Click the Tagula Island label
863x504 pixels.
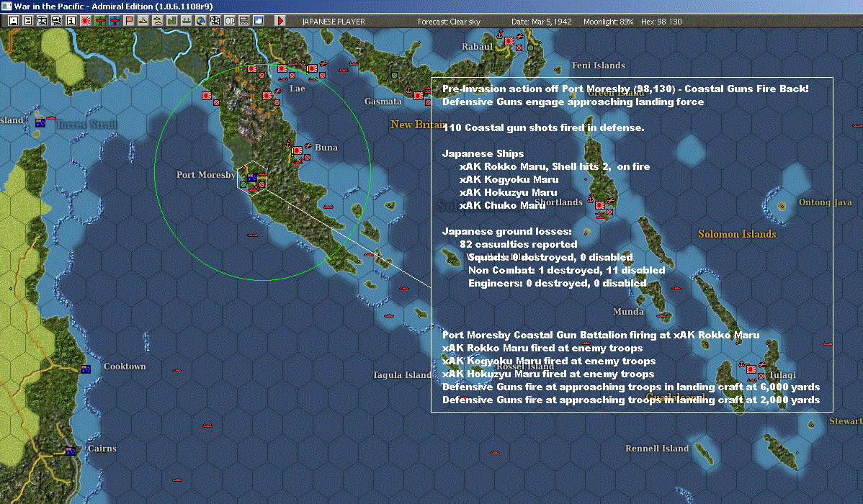pyautogui.click(x=402, y=375)
